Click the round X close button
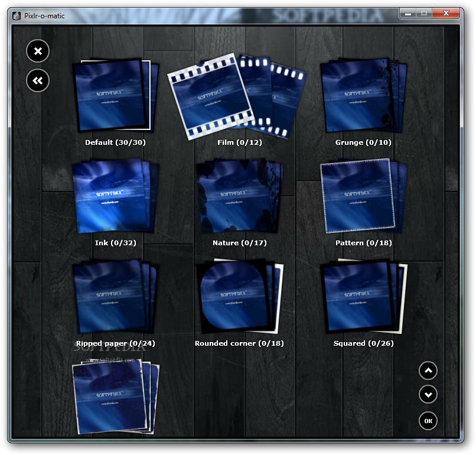 38,51
